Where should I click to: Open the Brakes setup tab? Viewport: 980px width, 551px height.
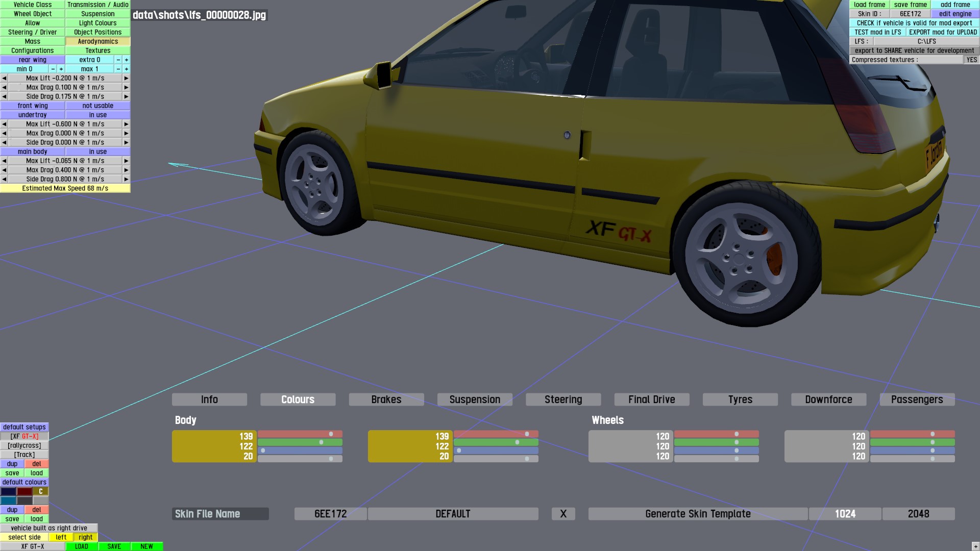tap(386, 399)
